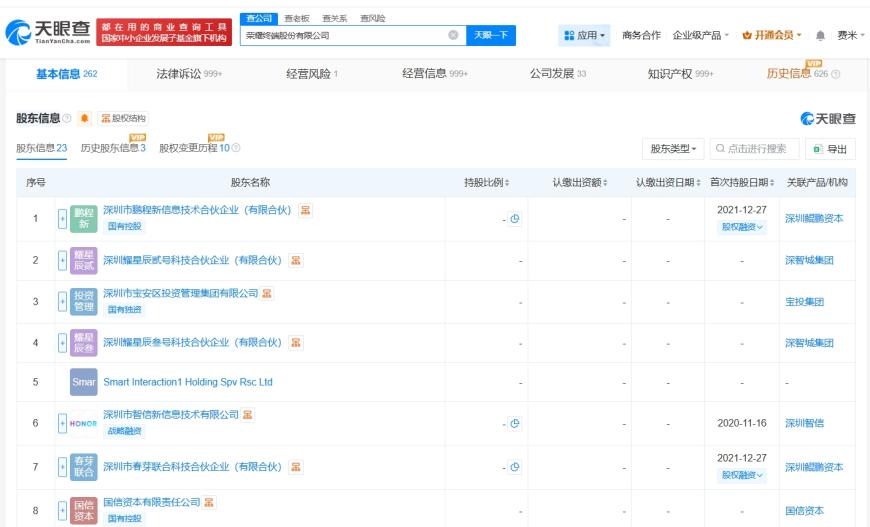
Task: Open the 股东类型 filter dropdown
Action: (x=673, y=149)
